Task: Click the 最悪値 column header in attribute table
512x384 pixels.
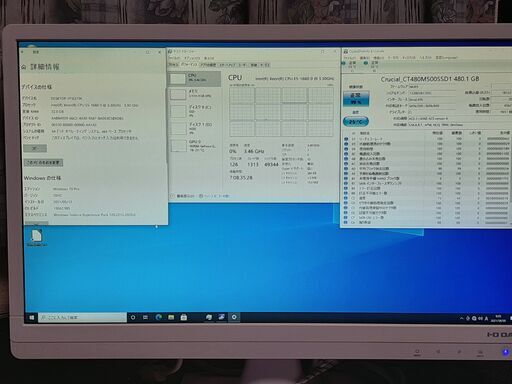Action: [456, 133]
